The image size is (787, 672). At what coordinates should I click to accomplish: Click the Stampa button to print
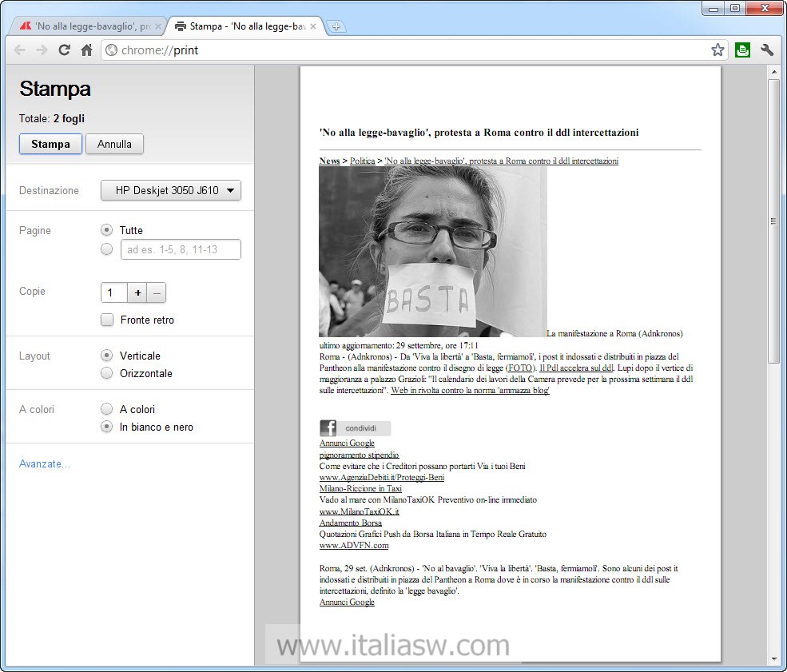(50, 144)
